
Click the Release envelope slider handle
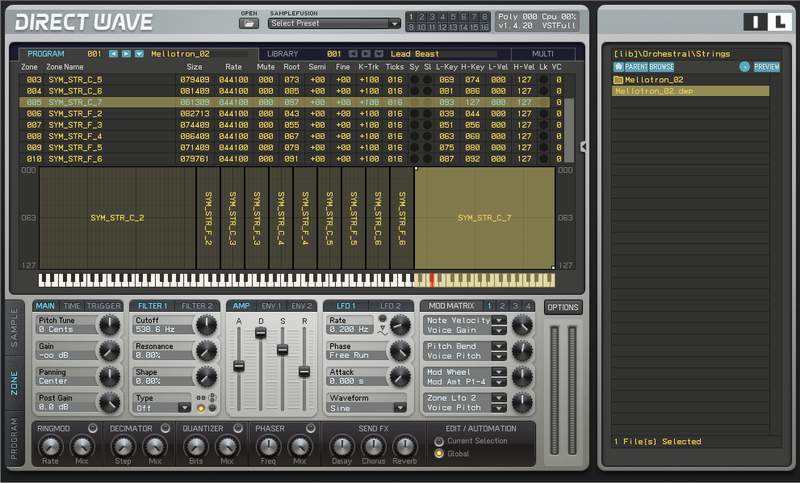pos(304,372)
